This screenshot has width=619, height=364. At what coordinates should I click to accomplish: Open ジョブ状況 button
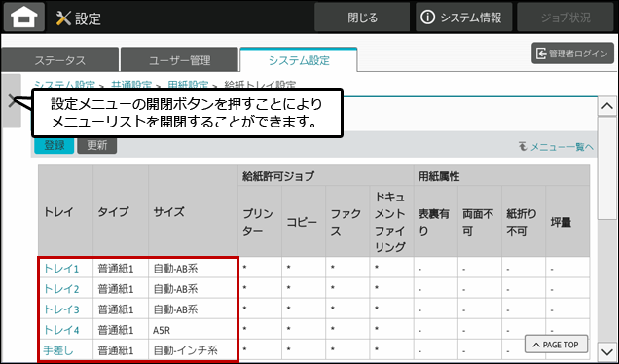coord(565,17)
